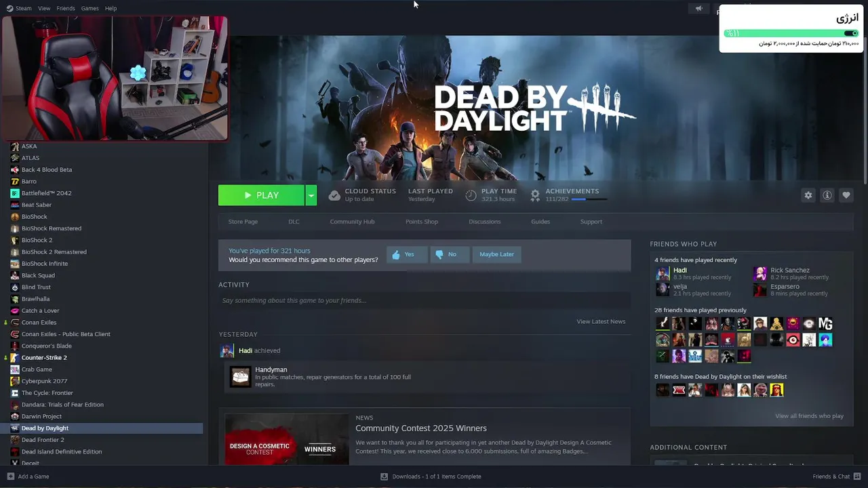Click the energy donation progress bar
This screenshot has height=488, width=868.
791,33
